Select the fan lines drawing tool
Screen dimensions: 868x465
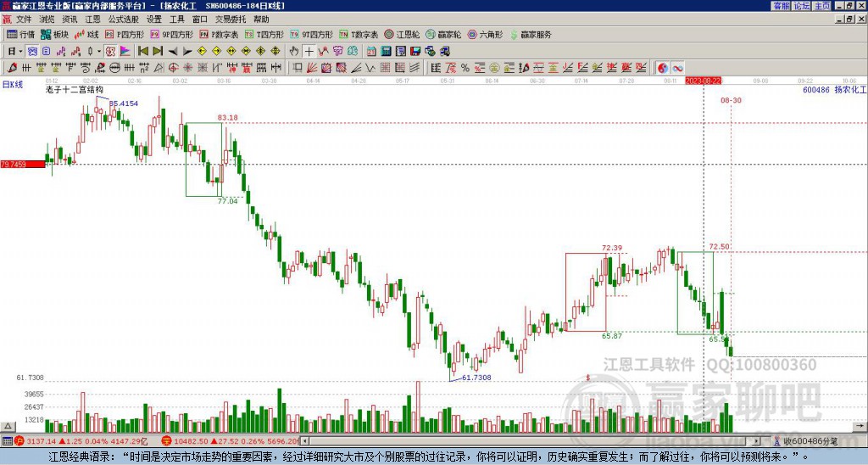coord(312,68)
